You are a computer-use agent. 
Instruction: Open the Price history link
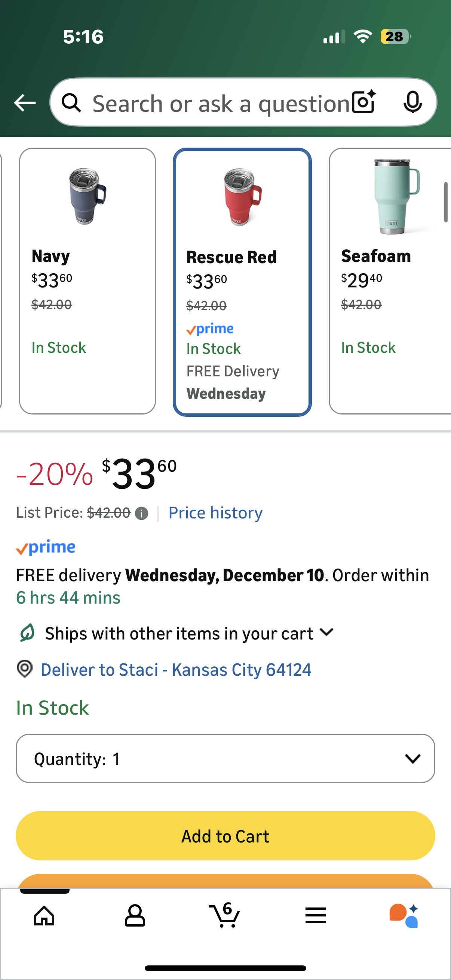point(215,513)
